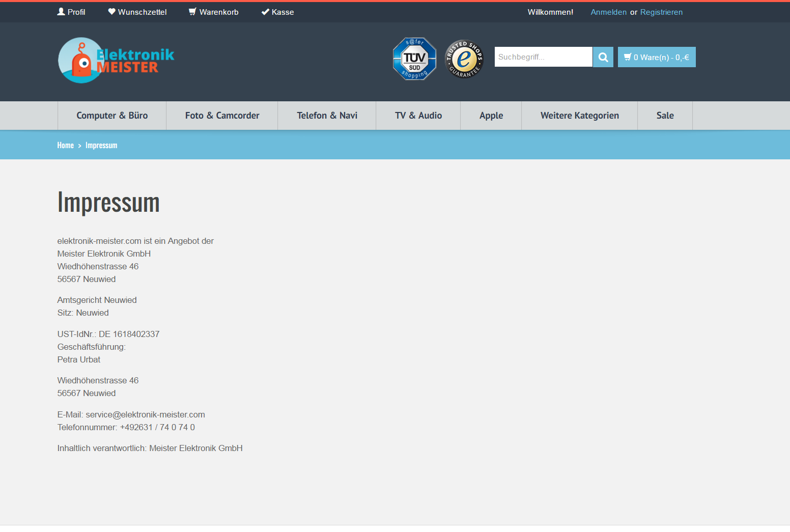790x532 pixels.
Task: Open the Computer & Büro category
Action: 112,116
